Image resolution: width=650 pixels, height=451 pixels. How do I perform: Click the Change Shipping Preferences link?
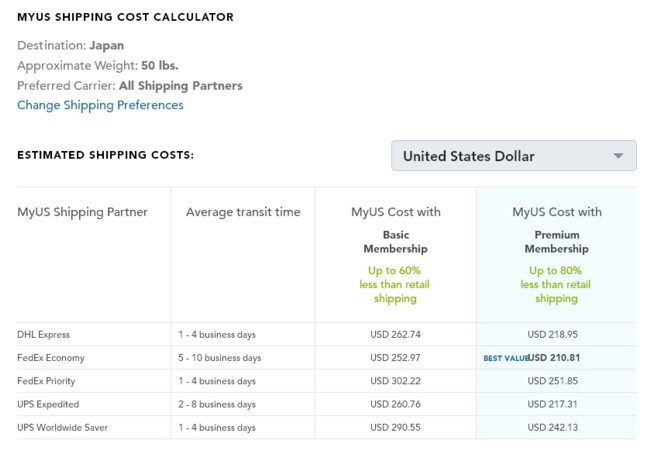[x=100, y=105]
